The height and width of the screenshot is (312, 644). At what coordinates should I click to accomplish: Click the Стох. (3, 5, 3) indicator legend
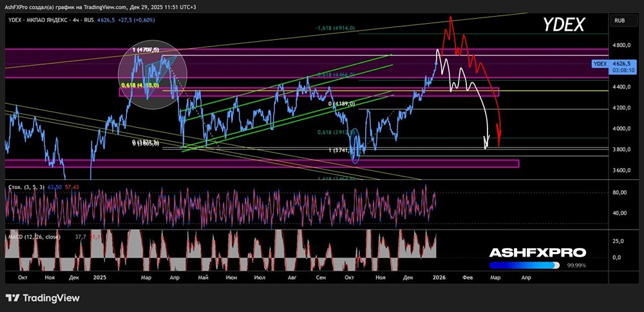click(x=26, y=187)
